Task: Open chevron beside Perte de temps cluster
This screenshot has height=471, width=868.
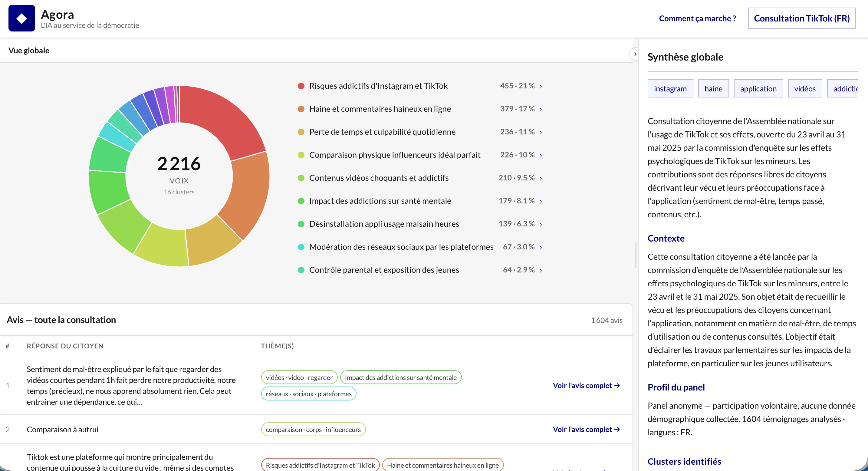Action: (x=541, y=132)
